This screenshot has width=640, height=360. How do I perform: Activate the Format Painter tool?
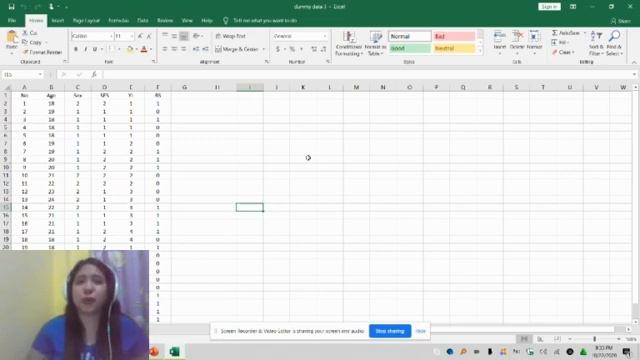coord(42,52)
